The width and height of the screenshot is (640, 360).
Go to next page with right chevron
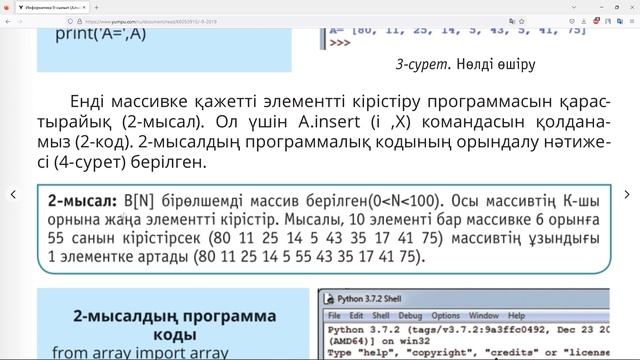pos(627,194)
